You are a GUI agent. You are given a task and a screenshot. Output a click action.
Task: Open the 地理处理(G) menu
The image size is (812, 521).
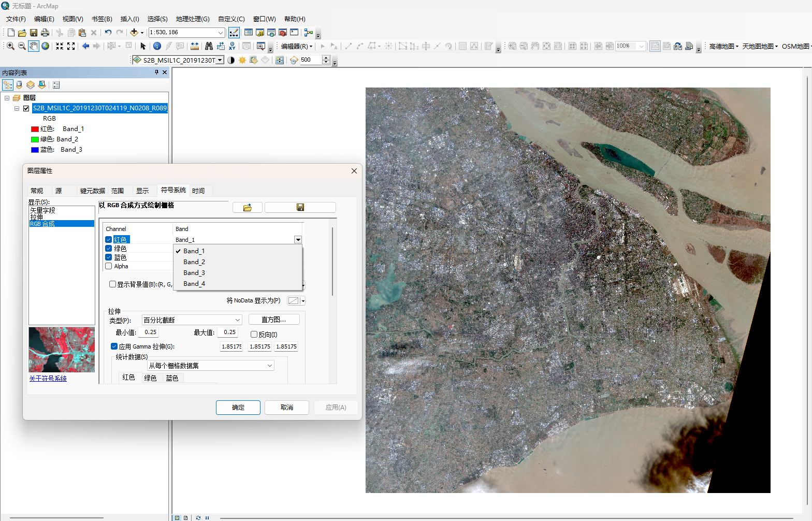pos(193,19)
